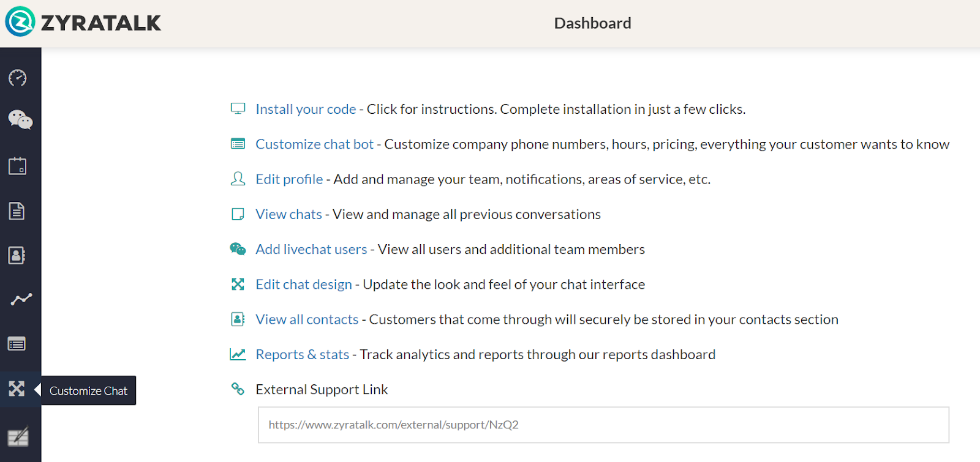This screenshot has height=462, width=980.
Task: Open 'Edit chat design' link
Action: pyautogui.click(x=304, y=285)
